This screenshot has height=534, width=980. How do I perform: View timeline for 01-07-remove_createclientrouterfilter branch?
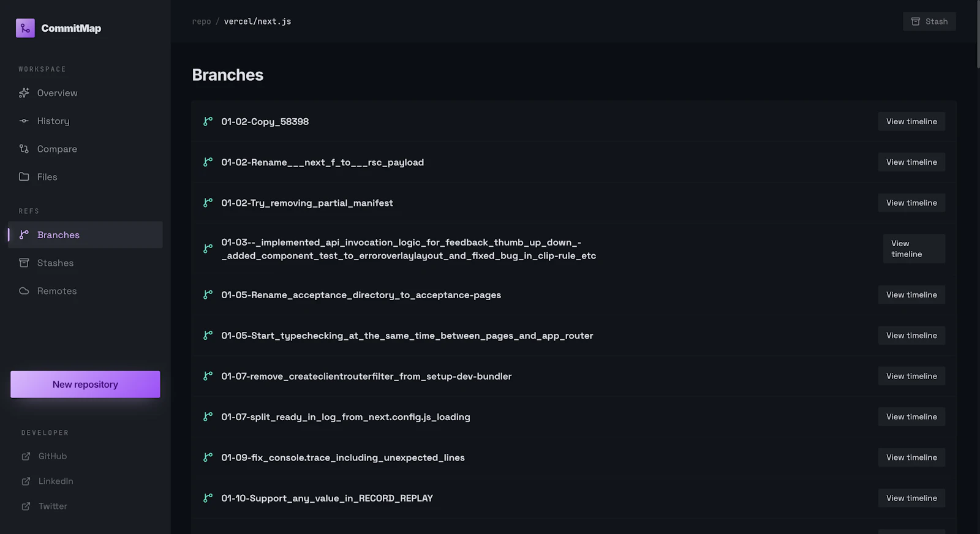coord(911,376)
